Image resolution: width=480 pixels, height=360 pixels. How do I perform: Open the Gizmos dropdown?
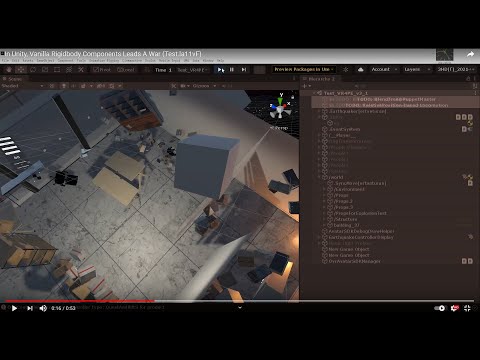204,86
